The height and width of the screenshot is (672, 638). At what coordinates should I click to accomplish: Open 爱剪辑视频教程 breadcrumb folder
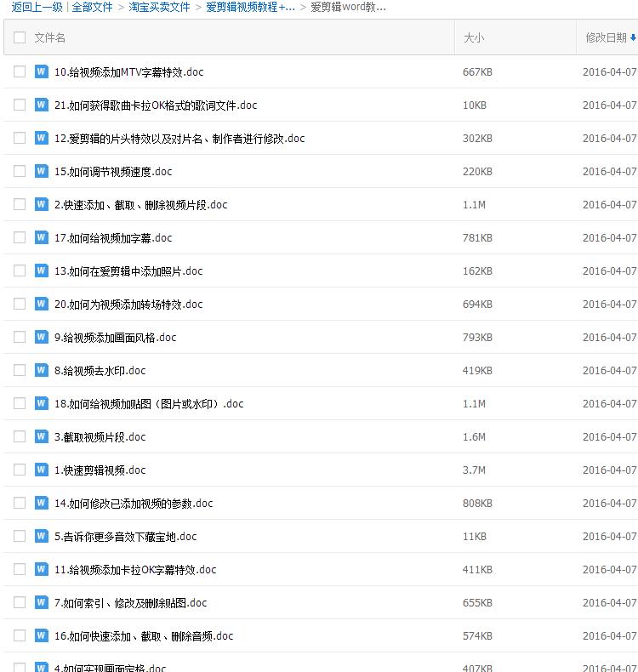(x=250, y=7)
